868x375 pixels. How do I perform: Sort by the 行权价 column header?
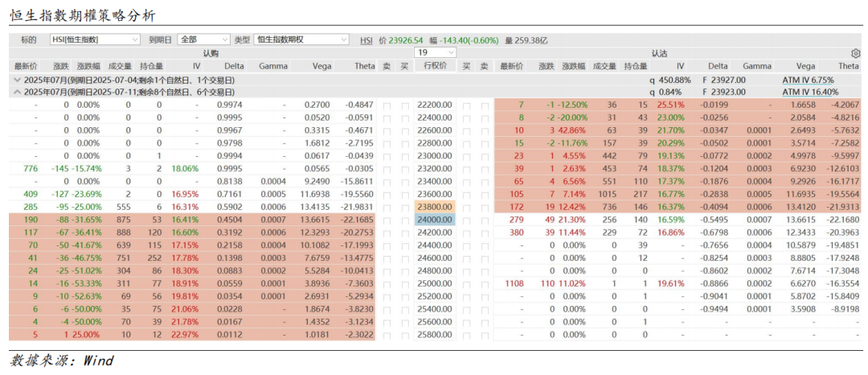[435, 66]
